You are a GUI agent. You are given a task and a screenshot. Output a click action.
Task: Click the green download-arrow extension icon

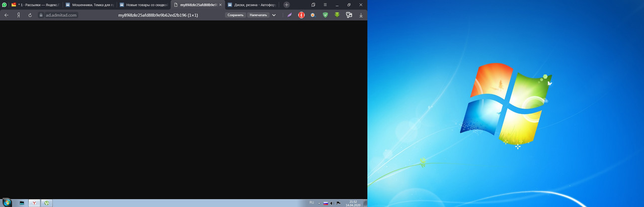(337, 15)
